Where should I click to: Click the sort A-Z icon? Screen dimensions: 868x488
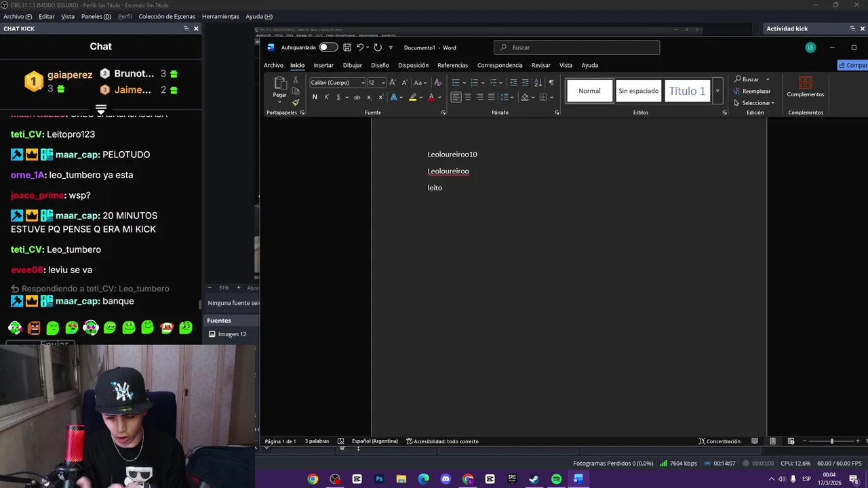click(538, 83)
